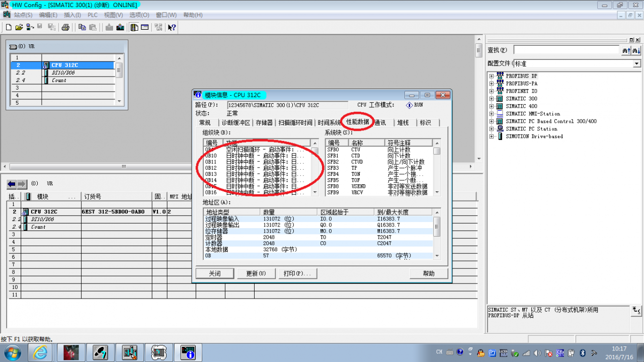This screenshot has width=644, height=362.
Task: Click the back navigation arrow in rack detail pane
Action: [x=11, y=184]
